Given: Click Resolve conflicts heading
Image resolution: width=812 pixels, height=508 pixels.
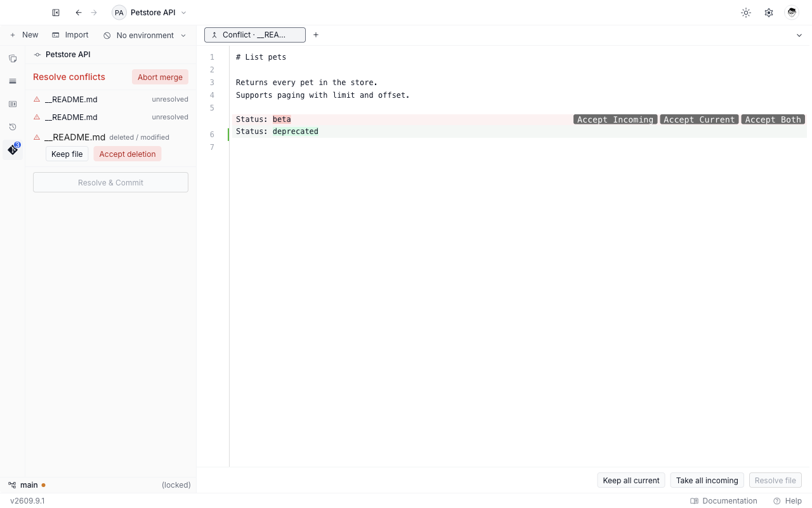Looking at the screenshot, I should coord(69,77).
